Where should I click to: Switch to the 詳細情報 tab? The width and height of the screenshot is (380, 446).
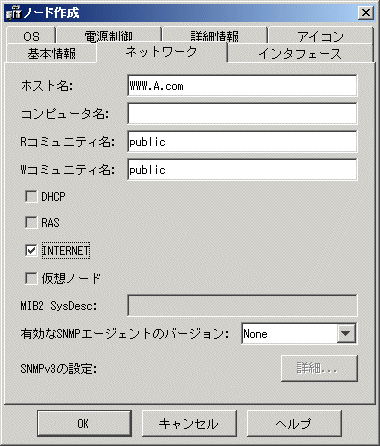(215, 35)
